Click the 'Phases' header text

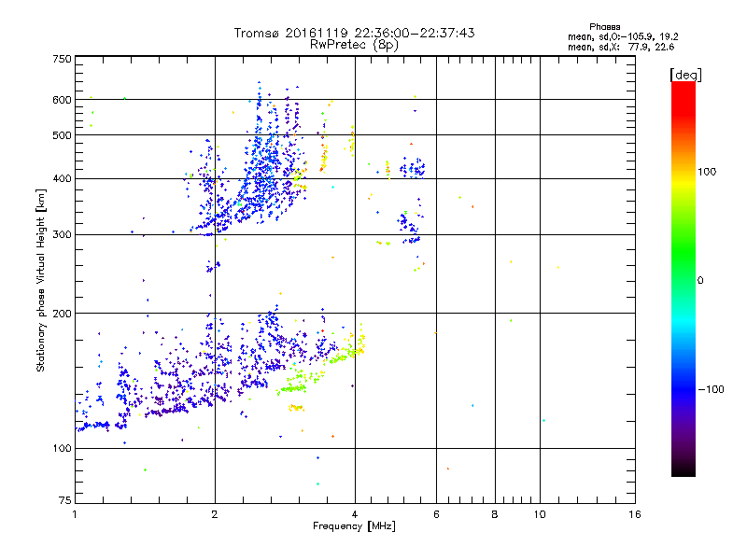point(604,27)
